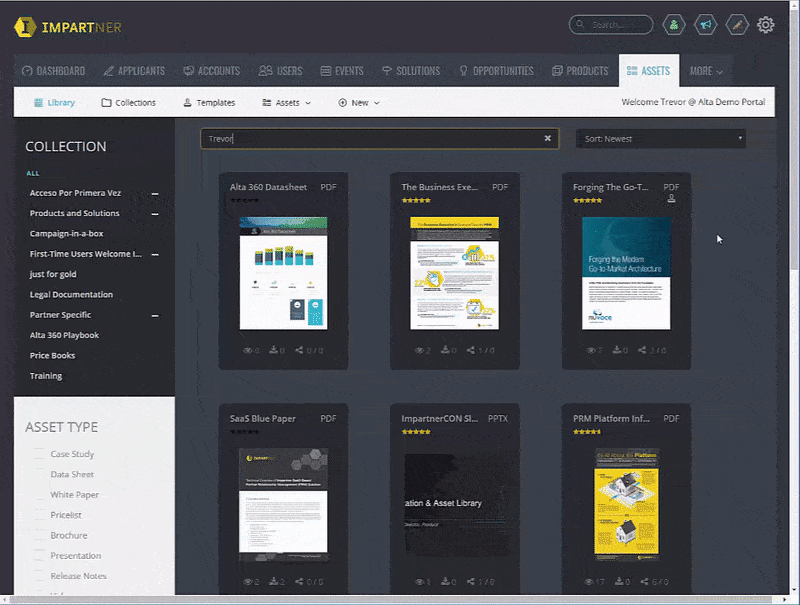Click star rating on The Business Exe card

pos(416,200)
